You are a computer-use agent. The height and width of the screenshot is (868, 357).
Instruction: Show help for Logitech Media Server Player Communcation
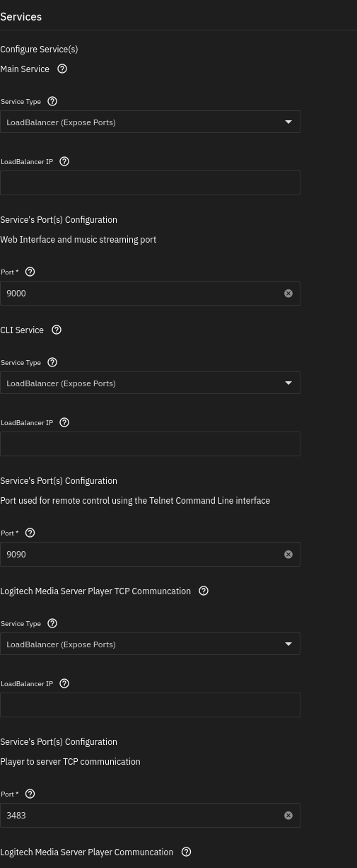187,852
